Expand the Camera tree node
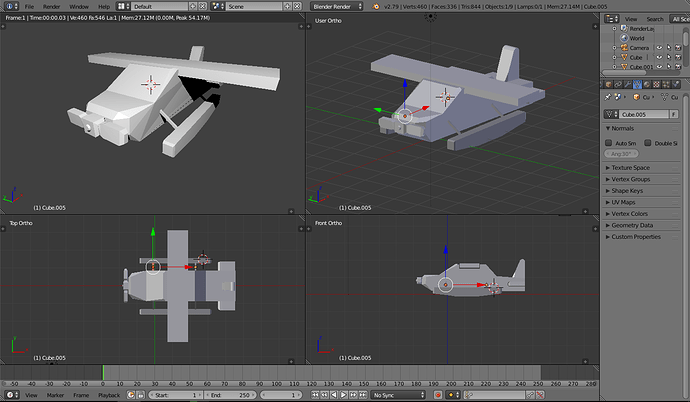This screenshot has height=402, width=690. click(614, 48)
